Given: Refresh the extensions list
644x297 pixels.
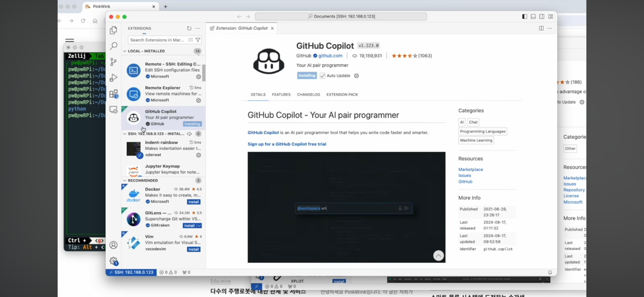Looking at the screenshot, I should pyautogui.click(x=189, y=28).
